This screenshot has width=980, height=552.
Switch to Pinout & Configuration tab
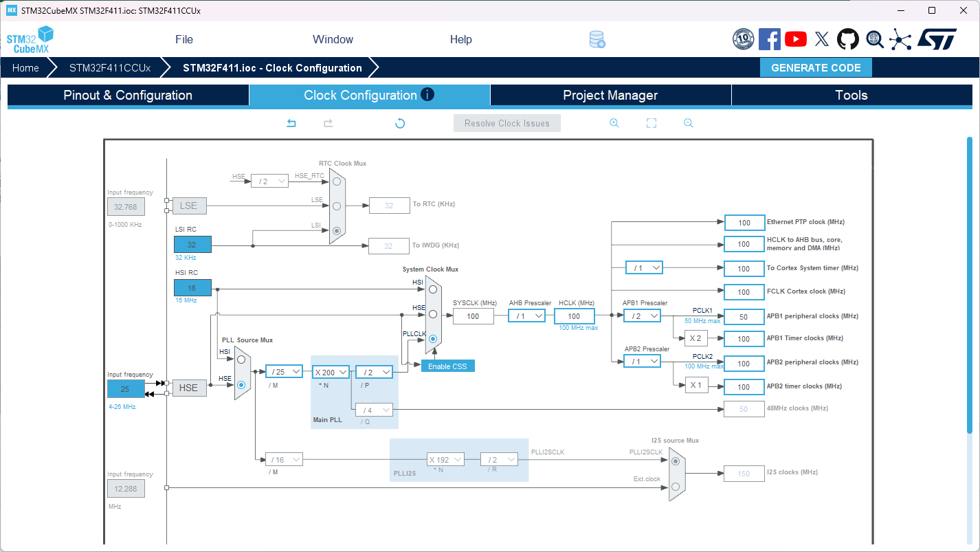tap(128, 96)
